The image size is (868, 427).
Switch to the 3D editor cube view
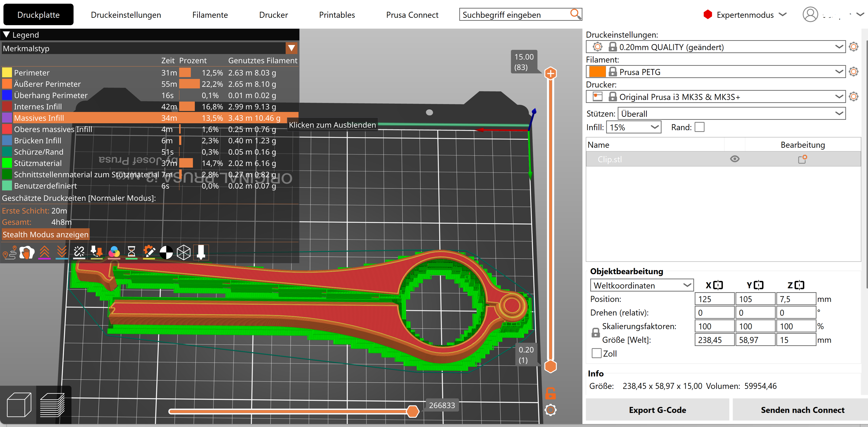point(19,404)
